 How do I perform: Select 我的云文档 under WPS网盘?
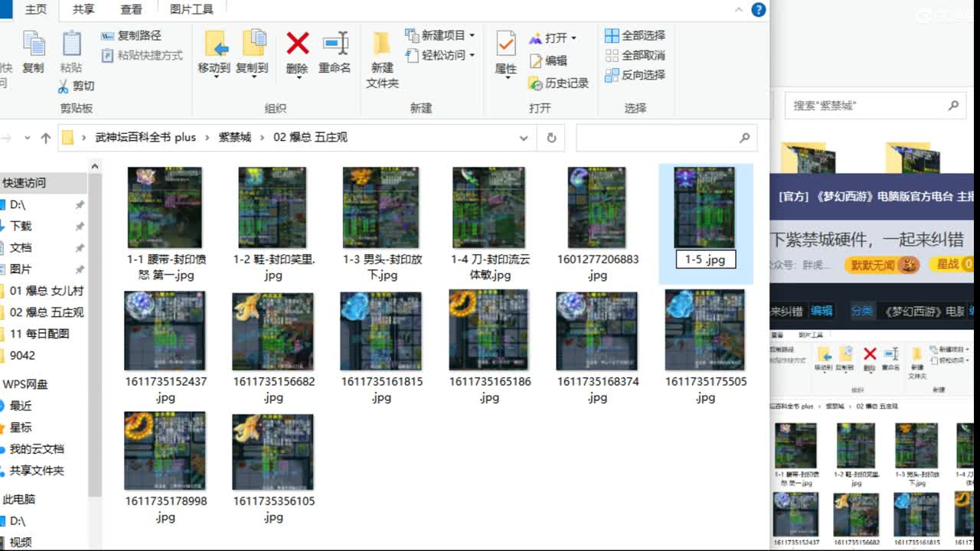pos(37,449)
